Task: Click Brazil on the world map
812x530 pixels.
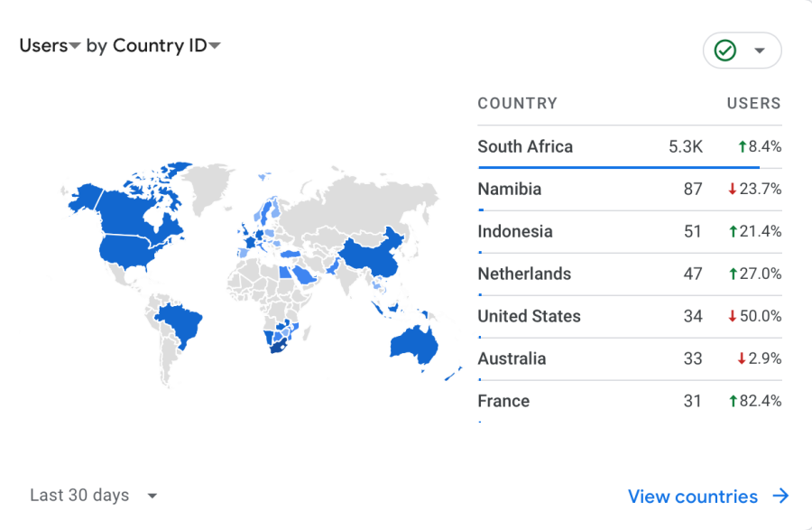Action: (x=180, y=324)
